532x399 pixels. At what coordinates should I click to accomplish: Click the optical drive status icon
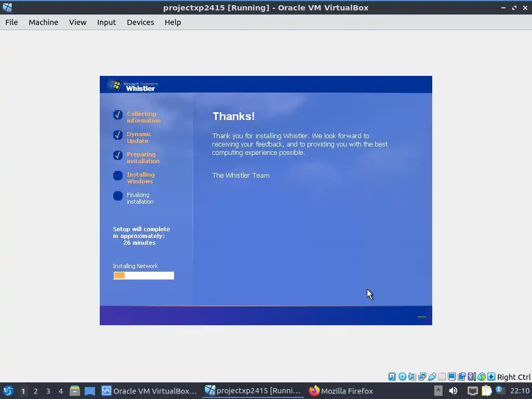click(x=402, y=376)
